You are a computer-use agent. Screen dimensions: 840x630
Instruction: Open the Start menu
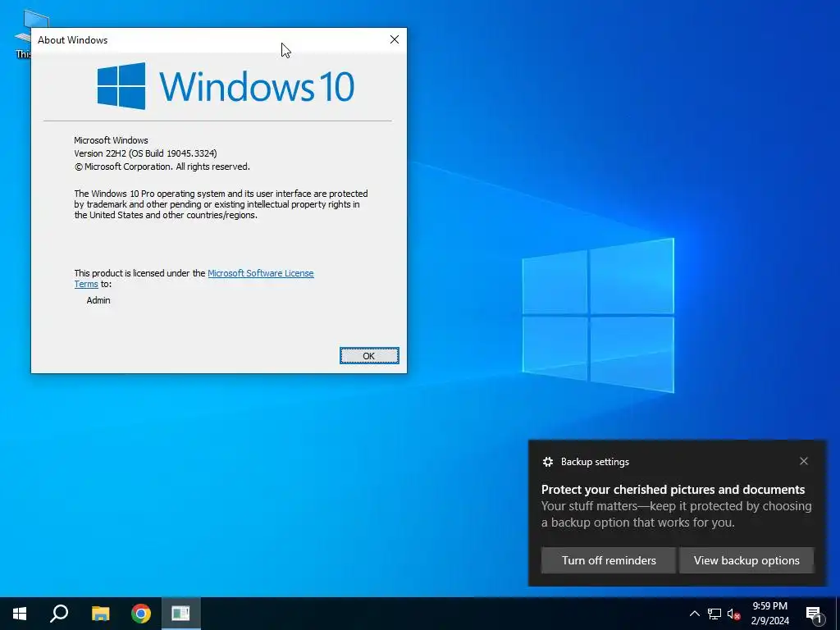(x=20, y=614)
